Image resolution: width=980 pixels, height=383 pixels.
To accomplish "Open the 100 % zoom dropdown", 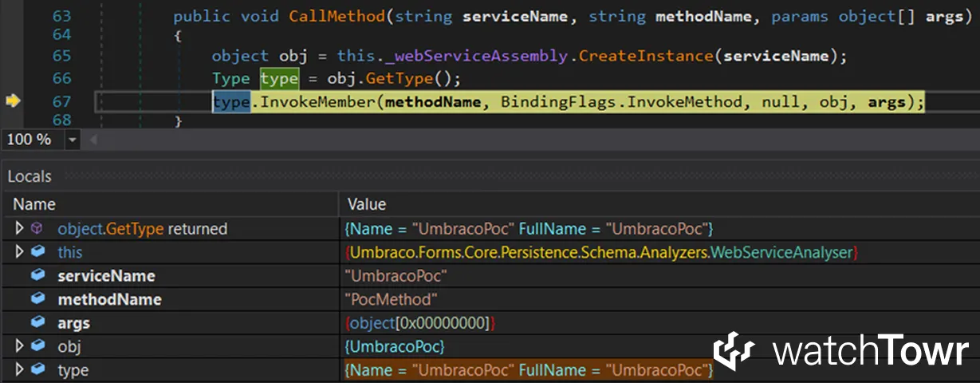I will point(73,140).
